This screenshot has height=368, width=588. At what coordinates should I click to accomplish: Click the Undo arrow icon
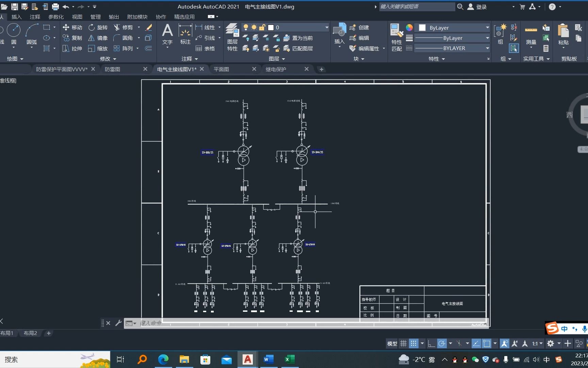[x=66, y=6]
